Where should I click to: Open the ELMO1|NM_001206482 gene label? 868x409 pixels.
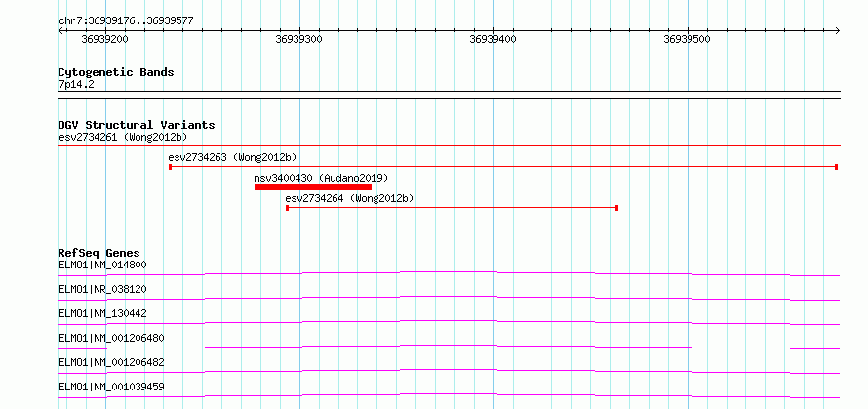click(x=111, y=362)
